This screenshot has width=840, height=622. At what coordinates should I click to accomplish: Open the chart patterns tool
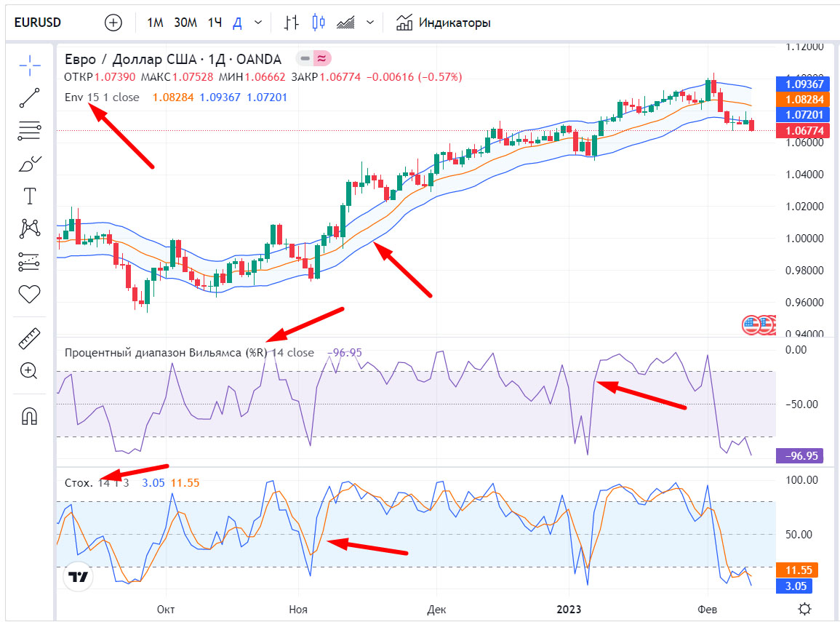point(30,228)
